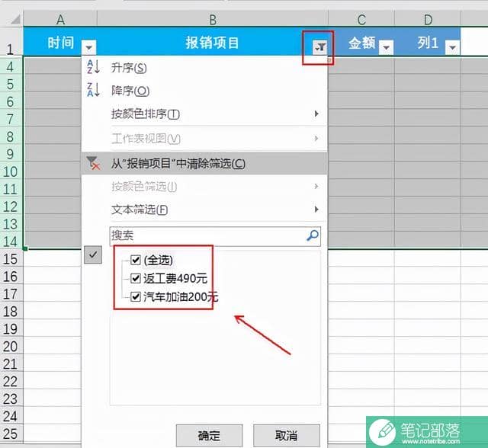Click the 汽车加油200元 list item label

tap(181, 297)
